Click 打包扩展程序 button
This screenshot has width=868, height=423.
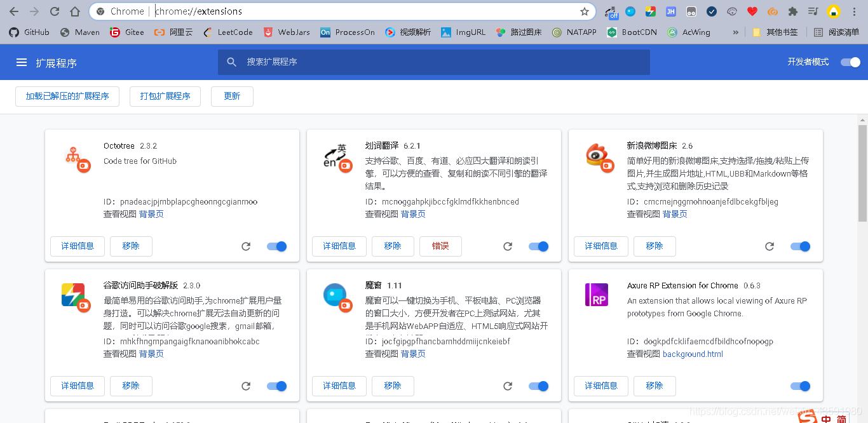[x=165, y=96]
